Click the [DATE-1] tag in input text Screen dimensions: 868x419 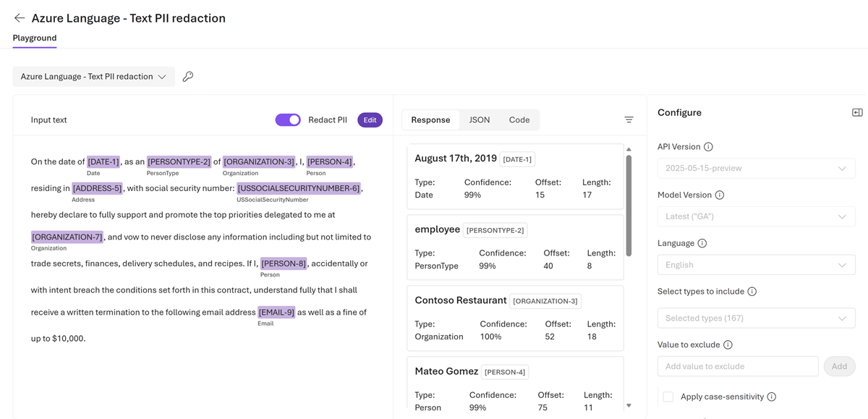click(x=103, y=161)
